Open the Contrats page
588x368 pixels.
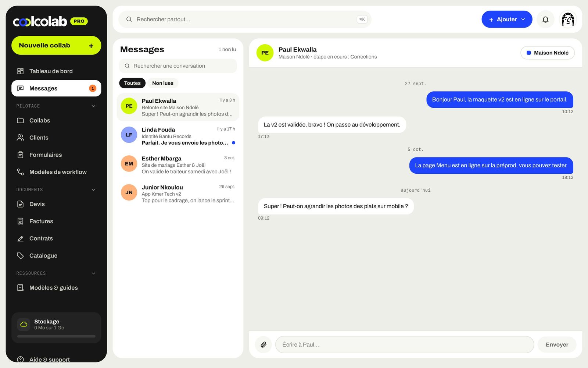pyautogui.click(x=56, y=238)
